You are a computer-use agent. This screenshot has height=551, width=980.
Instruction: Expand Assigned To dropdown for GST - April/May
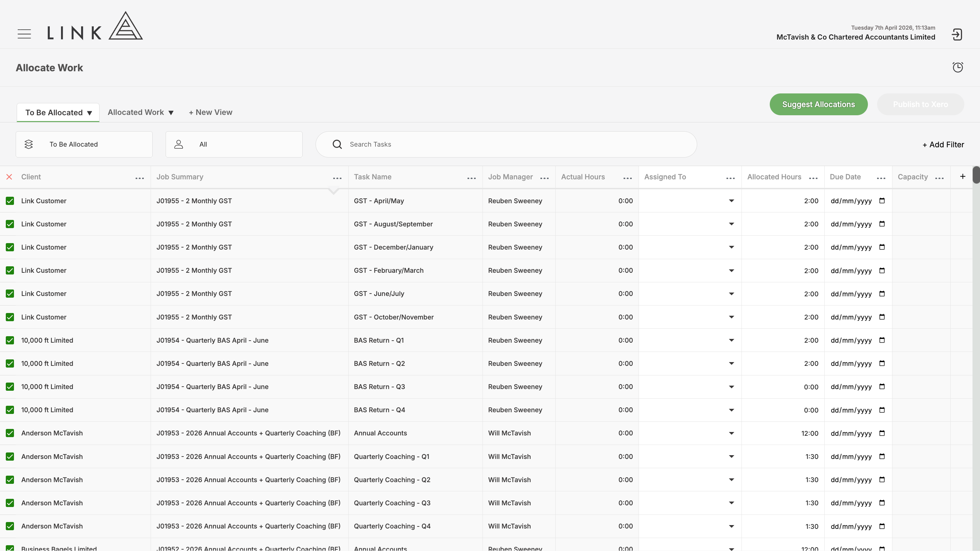[x=731, y=201]
